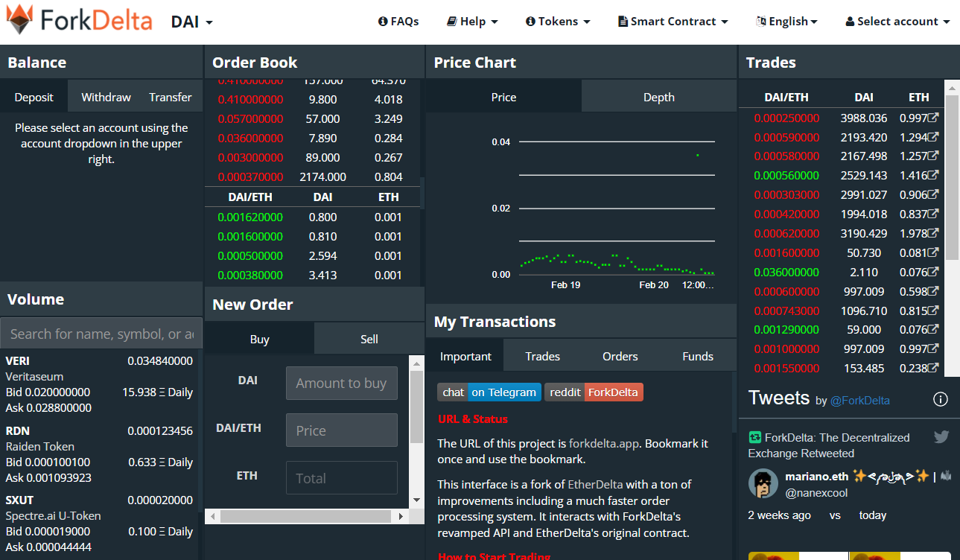Open the external link icon for 2.110 trade

(x=933, y=273)
